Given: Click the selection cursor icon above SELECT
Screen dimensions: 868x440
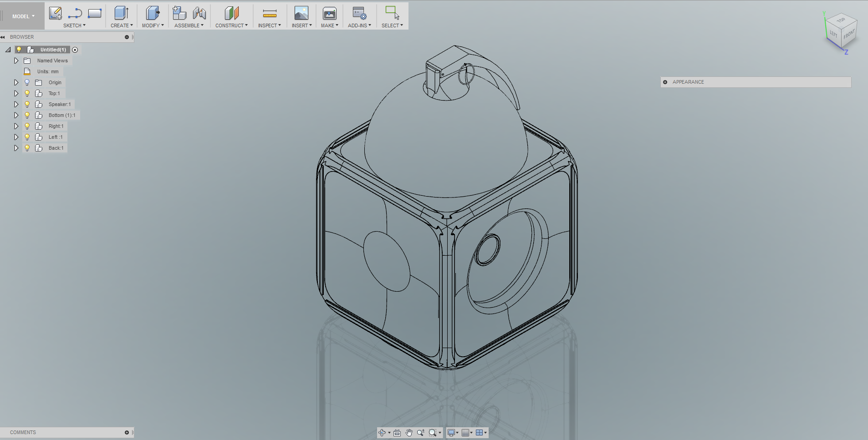Looking at the screenshot, I should [392, 13].
